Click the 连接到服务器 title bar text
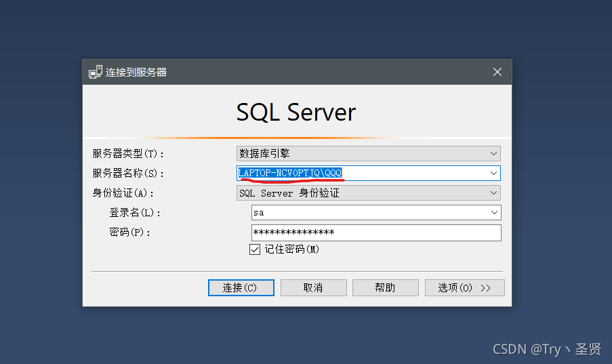Image resolution: width=612 pixels, height=364 pixels. coord(136,73)
